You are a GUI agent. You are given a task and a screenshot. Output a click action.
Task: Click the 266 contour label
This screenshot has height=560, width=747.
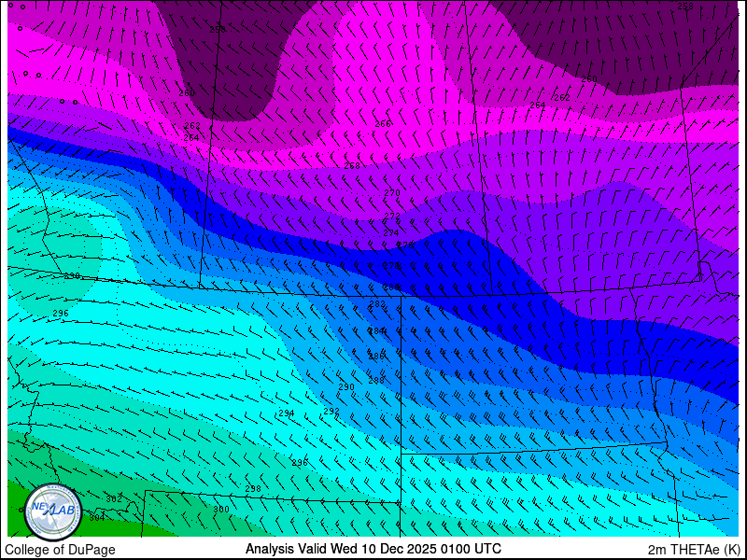pos(383,124)
